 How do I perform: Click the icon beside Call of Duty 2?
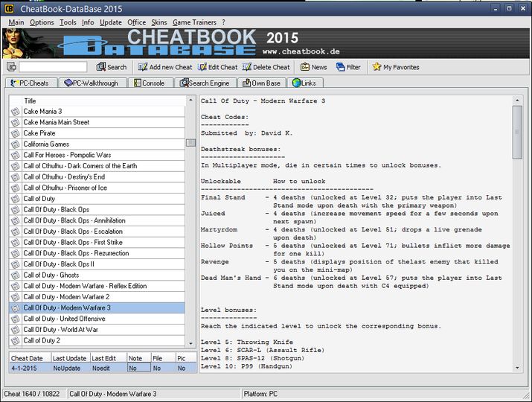[x=15, y=340]
